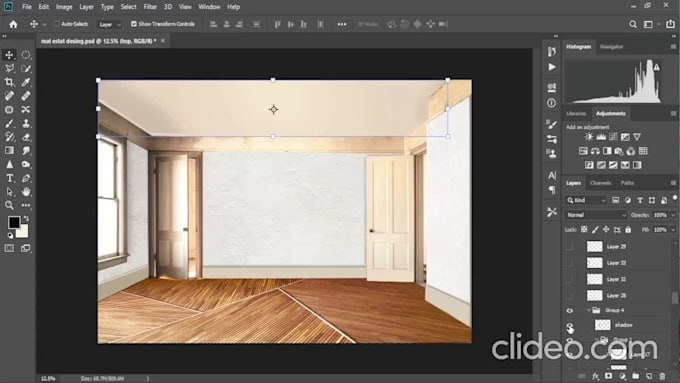
Task: Toggle the pixel layer filter
Action: click(615, 200)
